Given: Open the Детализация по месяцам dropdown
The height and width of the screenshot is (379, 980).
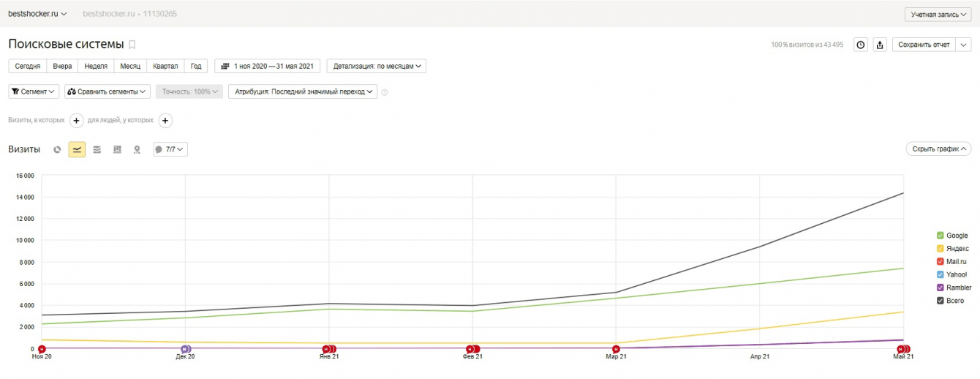Looking at the screenshot, I should [377, 66].
